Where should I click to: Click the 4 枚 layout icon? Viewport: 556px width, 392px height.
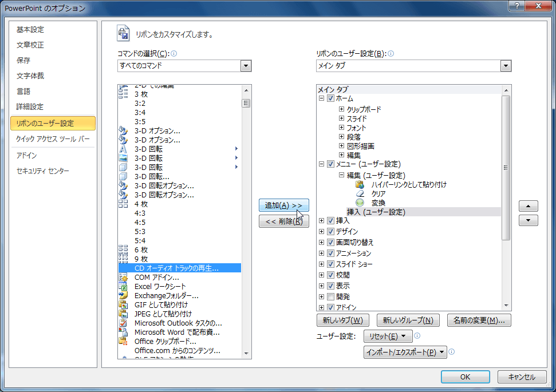click(123, 204)
